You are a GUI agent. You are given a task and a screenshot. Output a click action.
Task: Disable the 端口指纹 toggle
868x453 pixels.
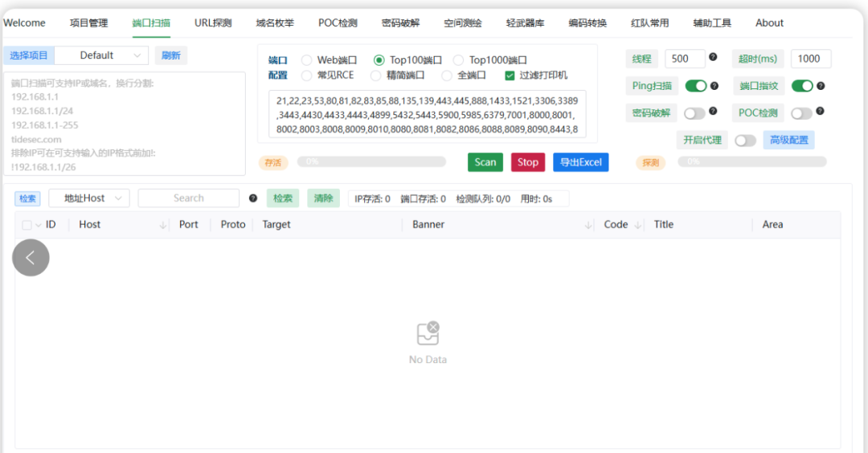click(x=802, y=86)
